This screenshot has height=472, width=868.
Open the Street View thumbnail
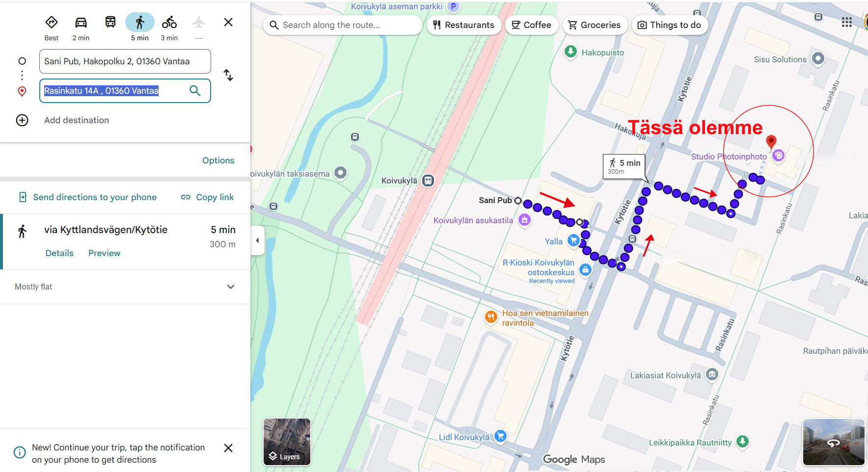(x=834, y=442)
